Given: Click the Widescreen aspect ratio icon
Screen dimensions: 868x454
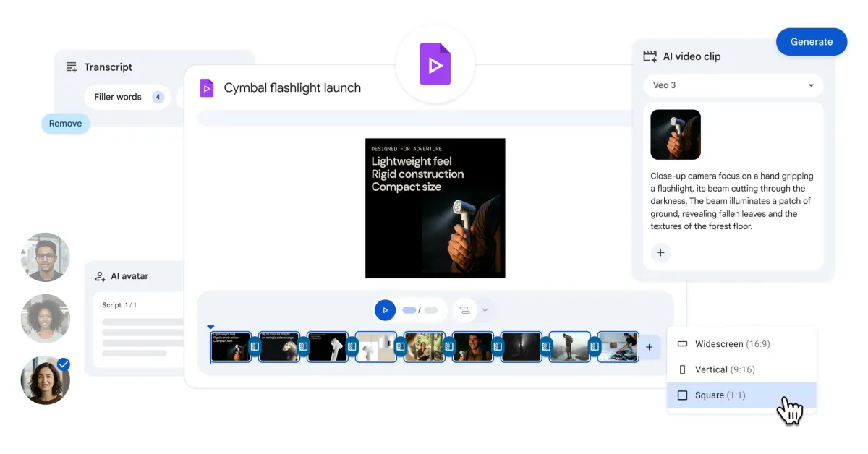Looking at the screenshot, I should coord(681,344).
